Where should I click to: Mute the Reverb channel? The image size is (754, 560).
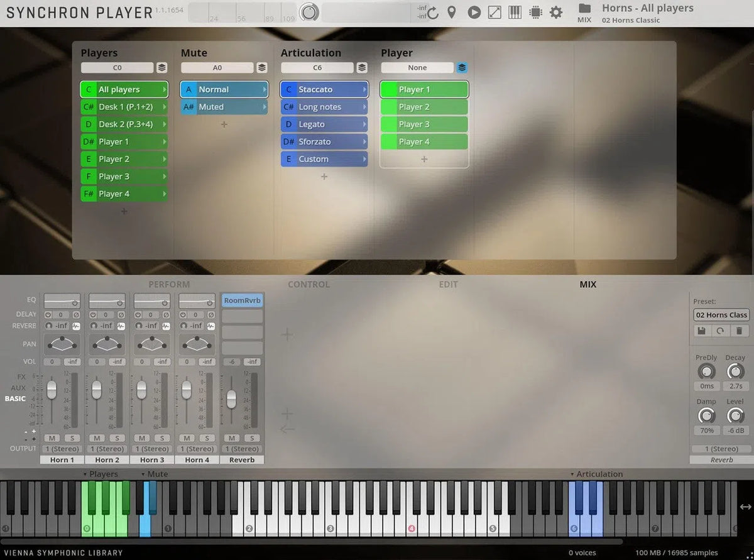(232, 438)
